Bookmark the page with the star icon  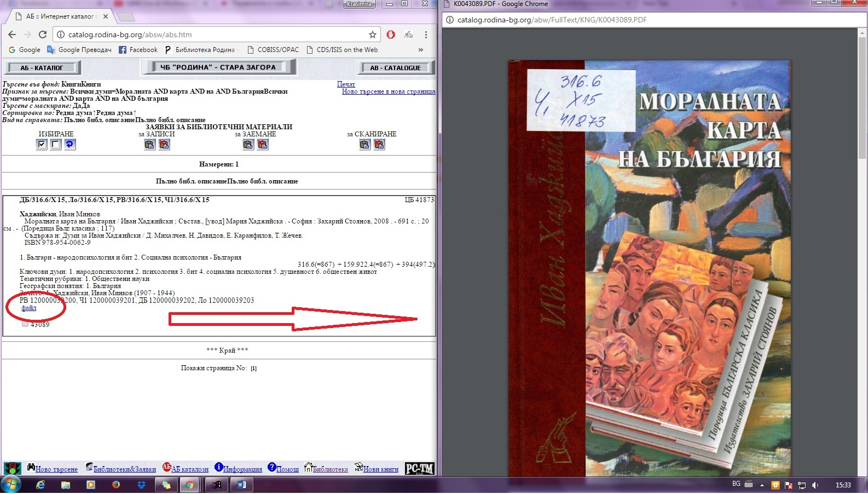click(x=373, y=35)
